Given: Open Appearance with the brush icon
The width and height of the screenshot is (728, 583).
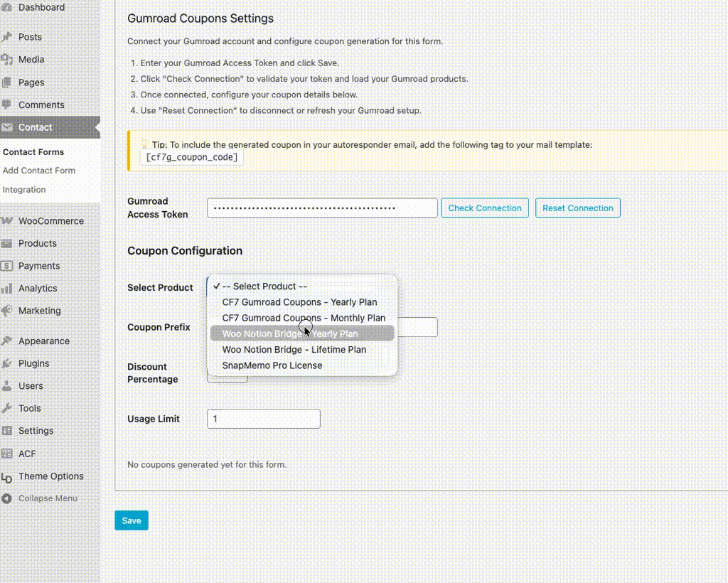Looking at the screenshot, I should [9, 341].
